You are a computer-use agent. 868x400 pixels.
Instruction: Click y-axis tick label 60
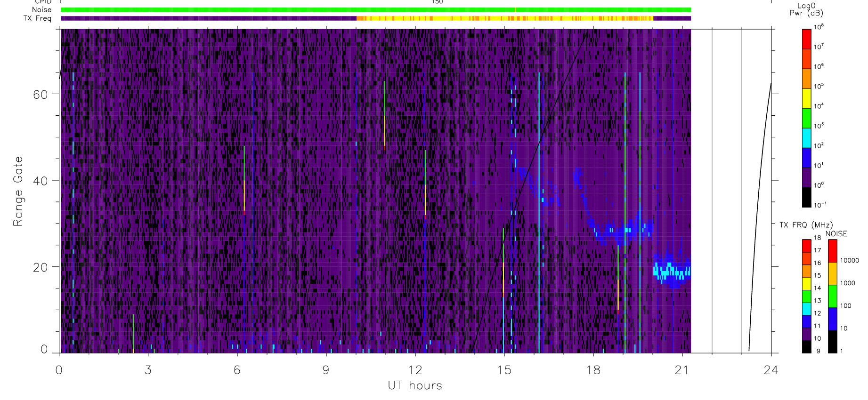tap(40, 94)
